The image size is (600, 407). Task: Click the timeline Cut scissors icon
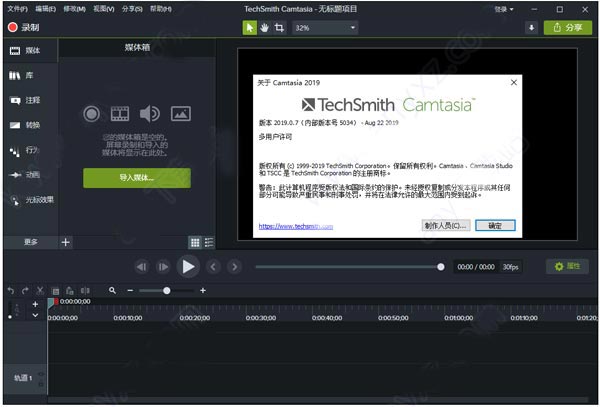40,291
